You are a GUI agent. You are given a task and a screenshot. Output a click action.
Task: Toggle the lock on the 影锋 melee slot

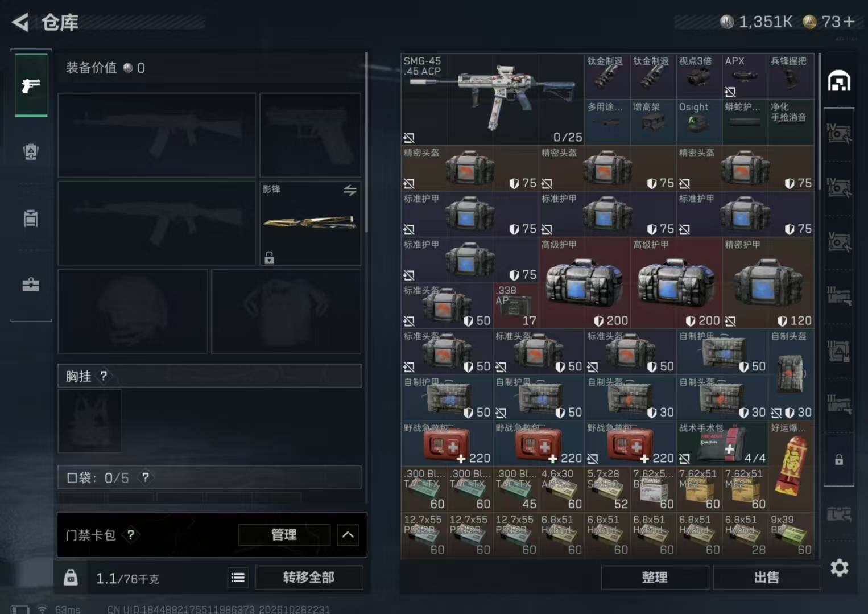tap(270, 258)
